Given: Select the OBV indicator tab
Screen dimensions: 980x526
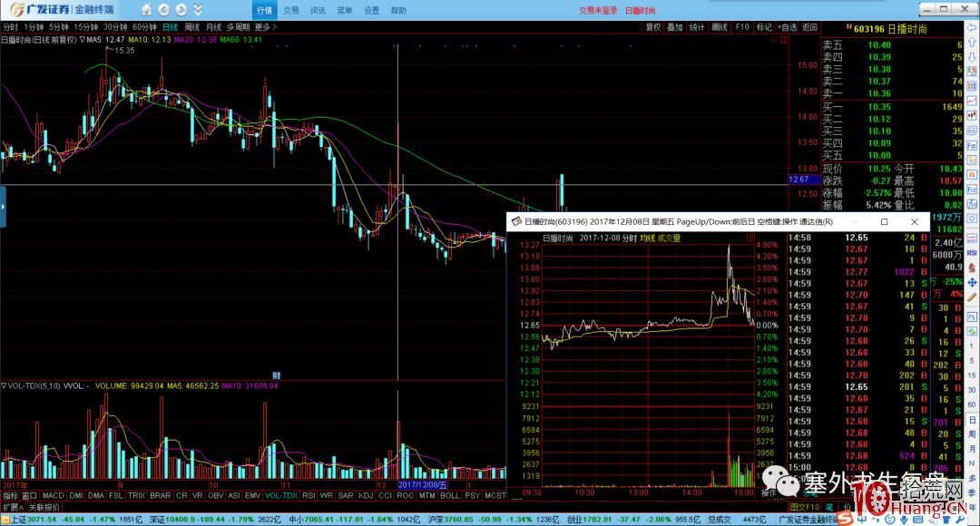Looking at the screenshot, I should (215, 495).
